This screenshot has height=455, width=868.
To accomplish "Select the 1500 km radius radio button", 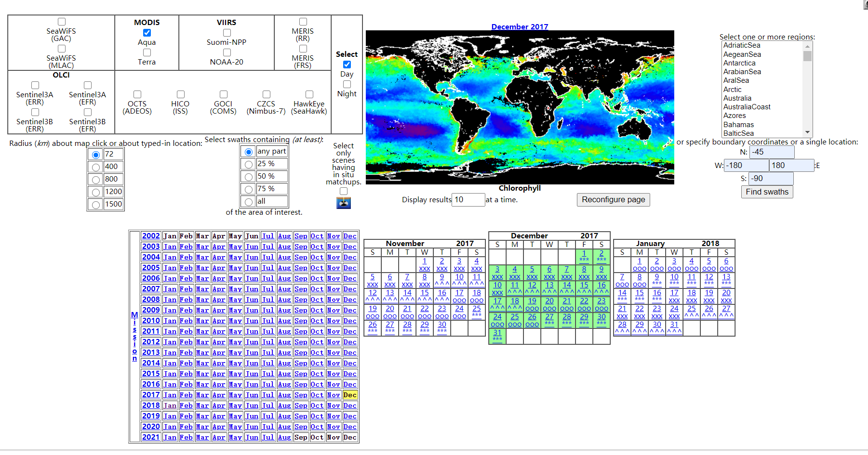I will (96, 205).
